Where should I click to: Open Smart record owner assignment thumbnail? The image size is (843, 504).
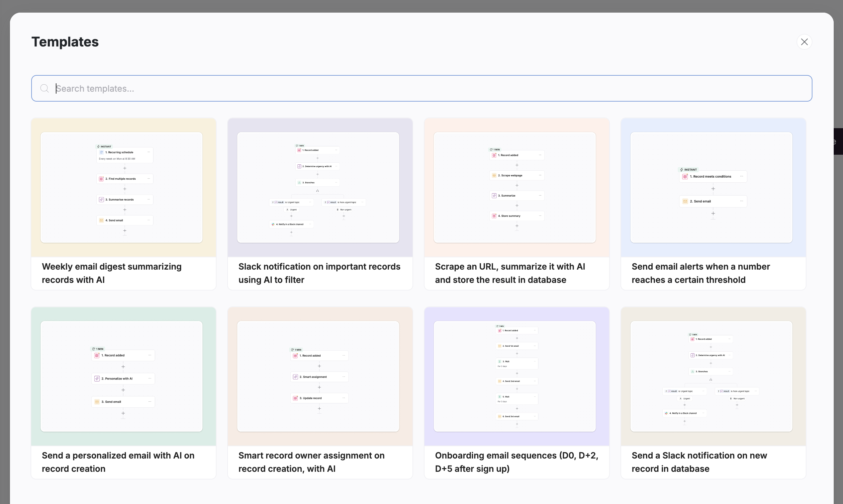coord(318,376)
